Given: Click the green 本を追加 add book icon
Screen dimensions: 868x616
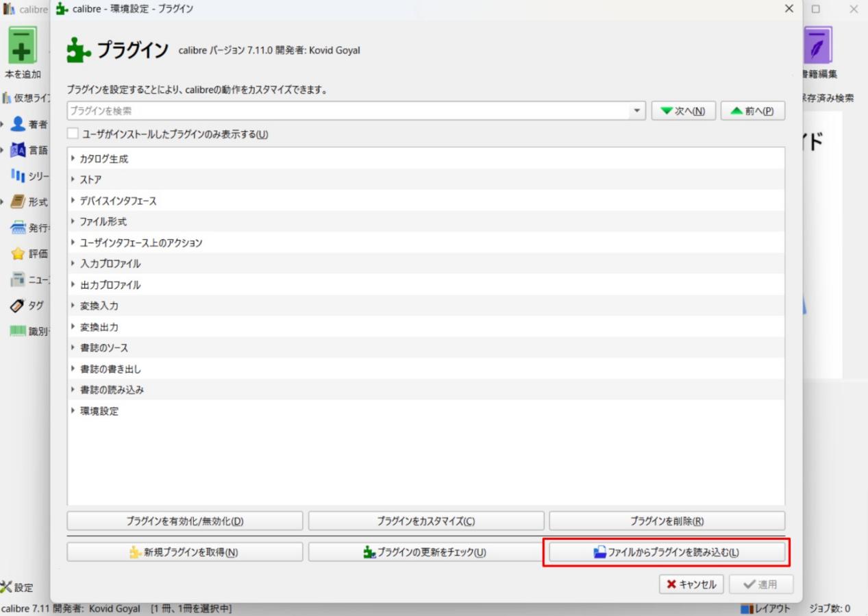Looking at the screenshot, I should tap(23, 46).
